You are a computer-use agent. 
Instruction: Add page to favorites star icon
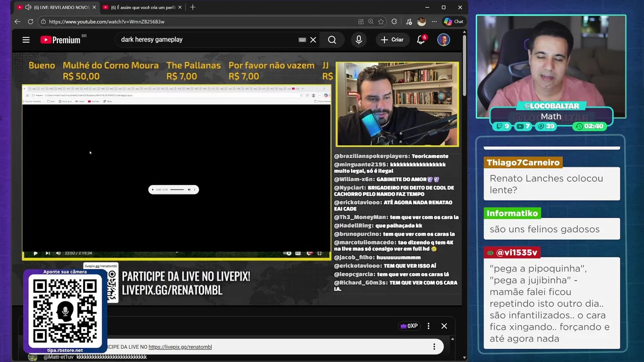pyautogui.click(x=381, y=22)
